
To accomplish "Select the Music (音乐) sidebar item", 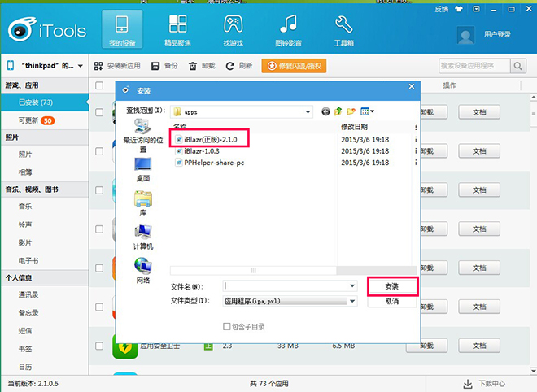I will click(45, 207).
